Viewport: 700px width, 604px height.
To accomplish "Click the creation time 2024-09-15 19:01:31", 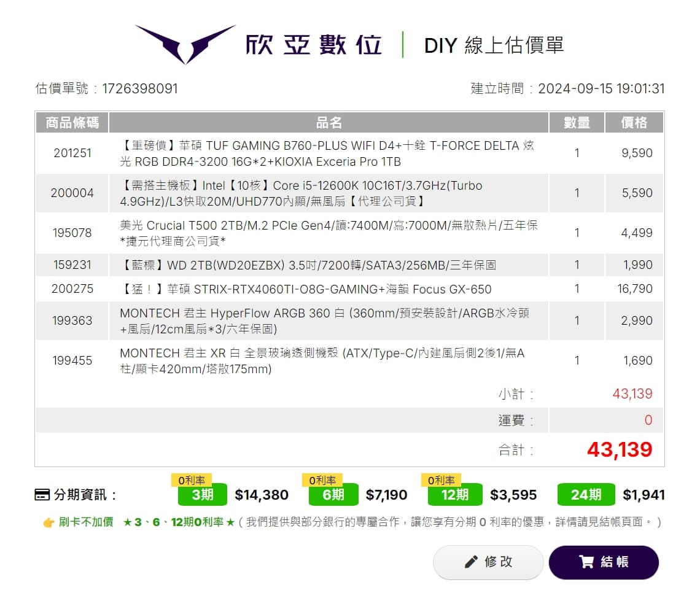I will [601, 88].
